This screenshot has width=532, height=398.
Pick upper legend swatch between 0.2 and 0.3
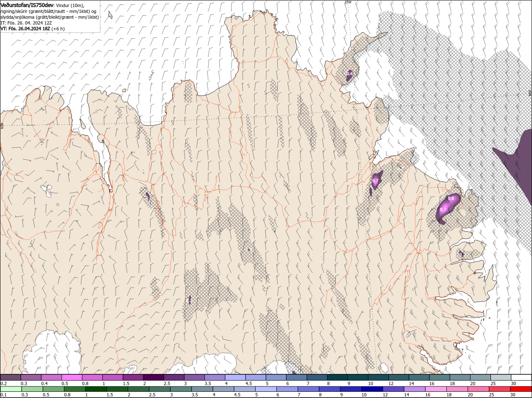click(x=11, y=377)
